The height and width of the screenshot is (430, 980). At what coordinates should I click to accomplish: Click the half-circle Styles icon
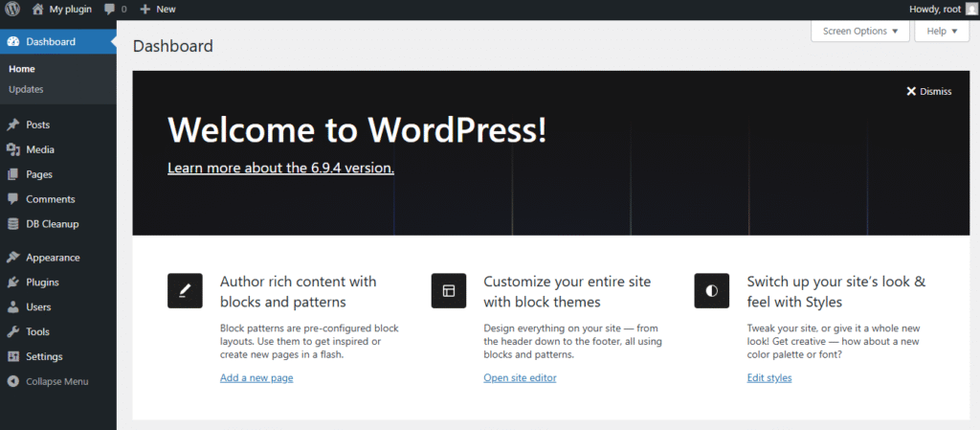(x=711, y=291)
